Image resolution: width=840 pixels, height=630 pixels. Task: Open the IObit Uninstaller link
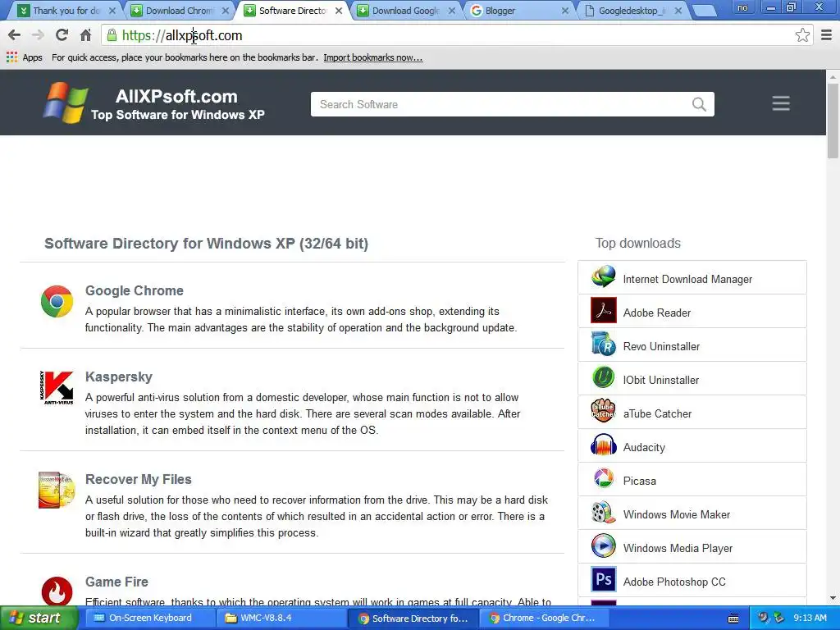coord(660,380)
